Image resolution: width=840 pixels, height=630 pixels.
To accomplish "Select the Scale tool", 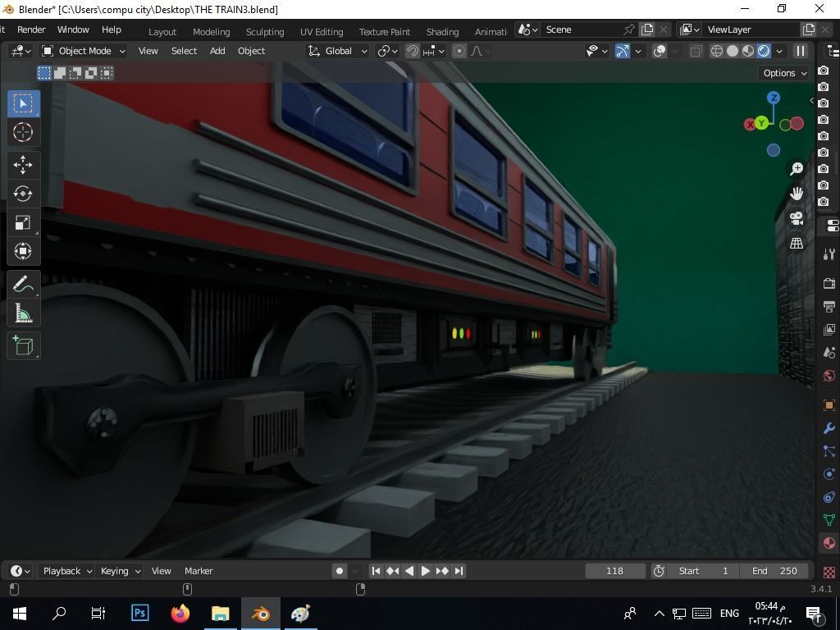I will tap(23, 222).
